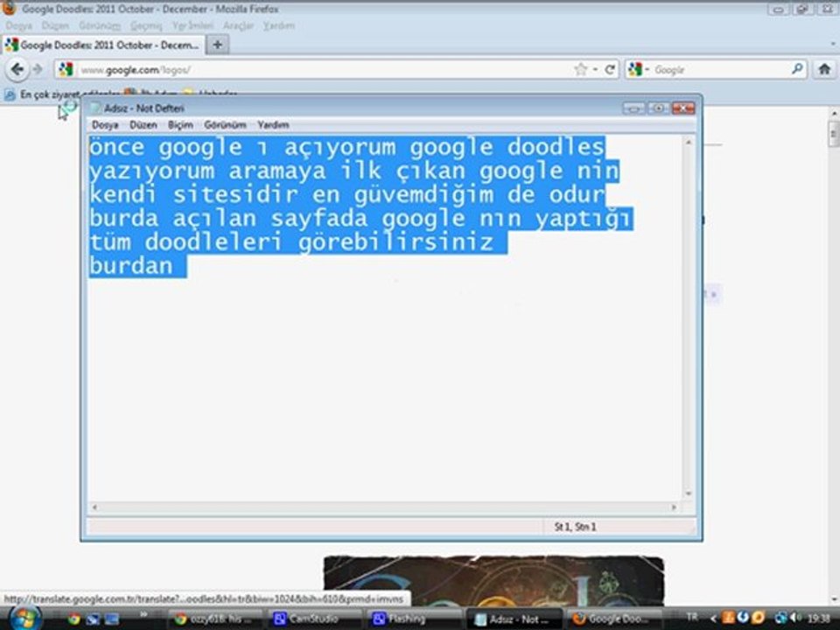
Task: Click the doodle image thumbnail on the page
Action: pyautogui.click(x=493, y=581)
